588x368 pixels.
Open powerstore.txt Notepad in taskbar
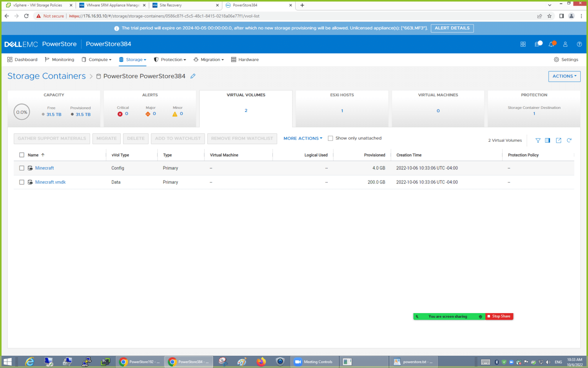pos(413,361)
